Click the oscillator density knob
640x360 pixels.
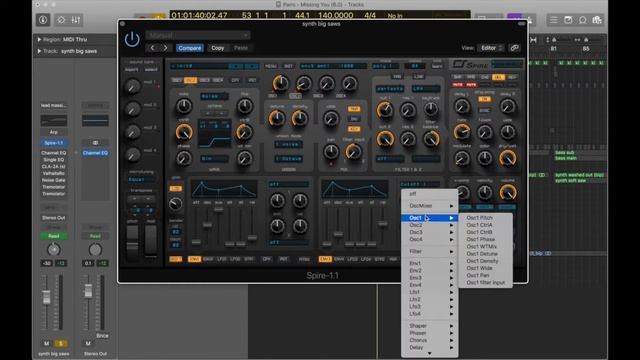pos(300,118)
